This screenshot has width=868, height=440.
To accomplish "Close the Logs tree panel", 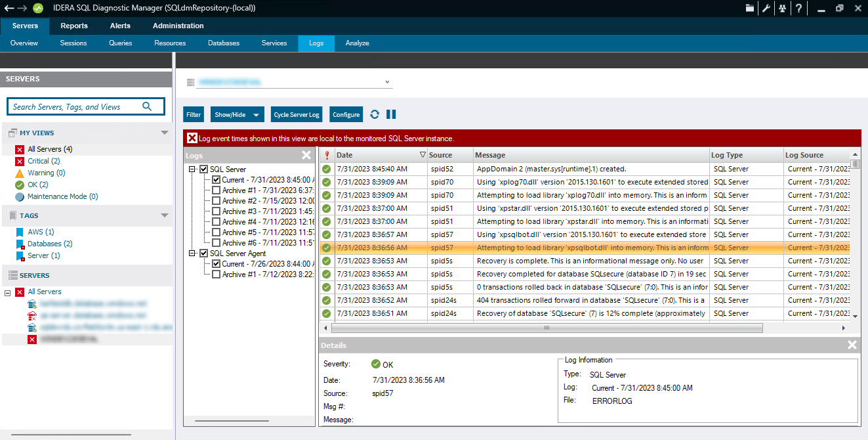I will (306, 155).
